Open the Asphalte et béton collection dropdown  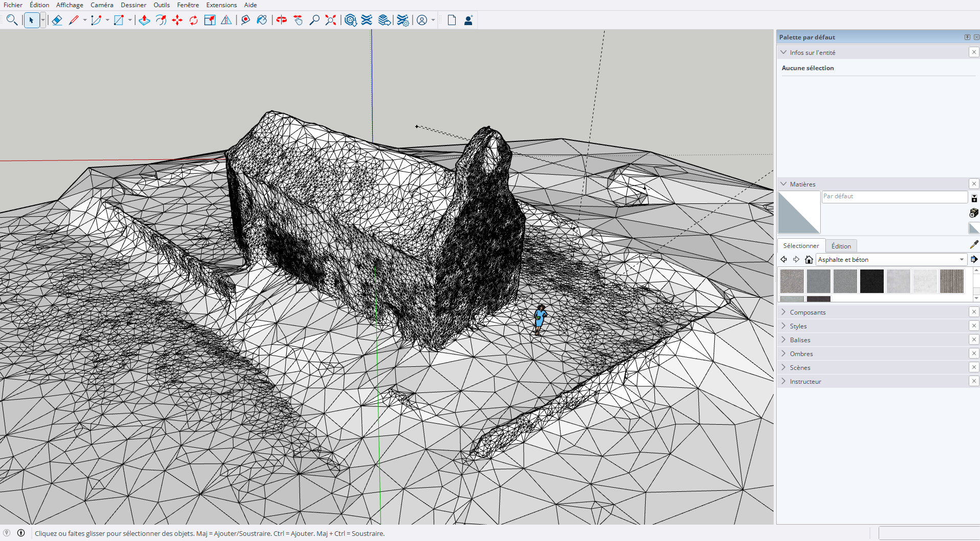pyautogui.click(x=961, y=260)
